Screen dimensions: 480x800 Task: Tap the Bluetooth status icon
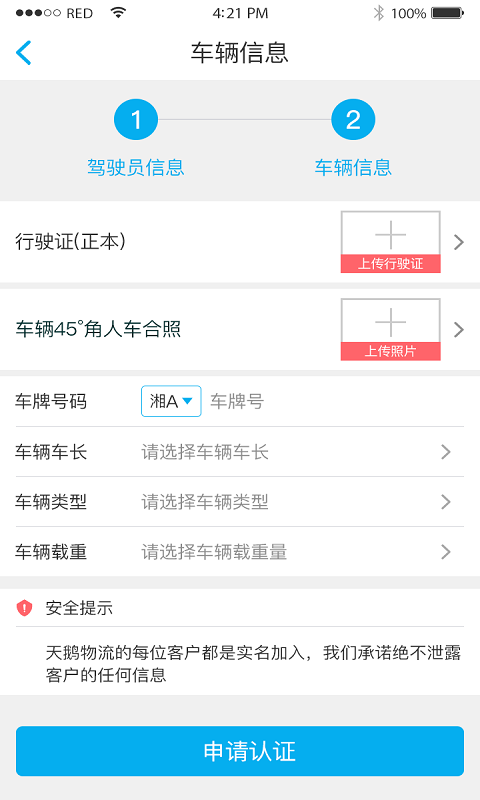(378, 13)
